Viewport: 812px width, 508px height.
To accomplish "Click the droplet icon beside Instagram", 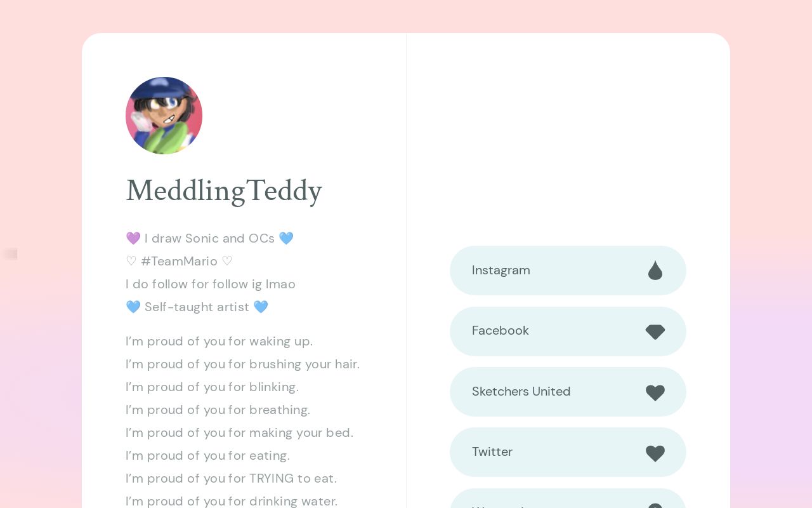I will (x=655, y=270).
